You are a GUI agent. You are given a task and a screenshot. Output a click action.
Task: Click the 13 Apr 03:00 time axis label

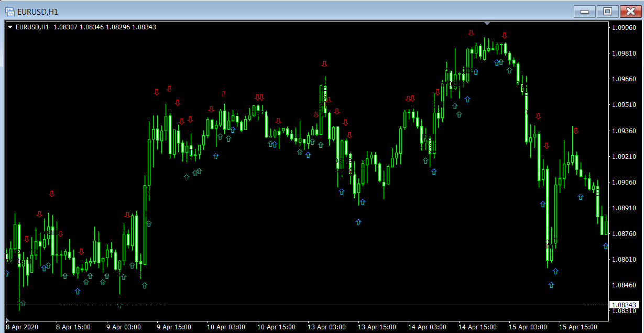[326, 327]
